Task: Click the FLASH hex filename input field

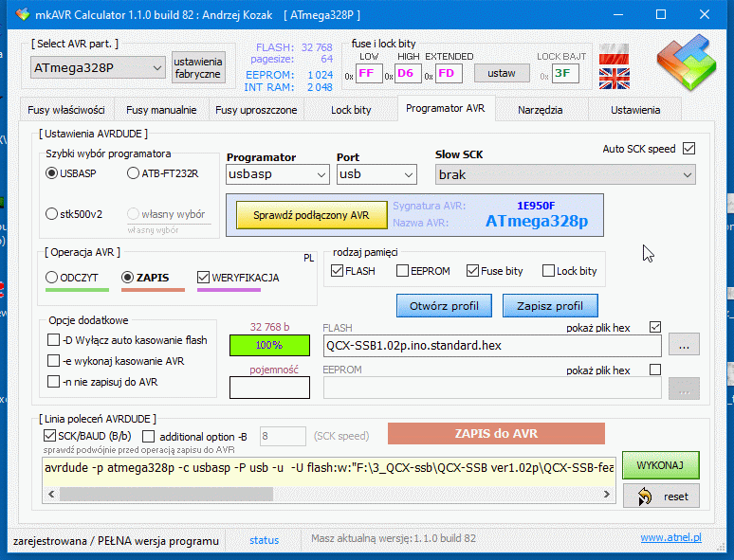Action: (491, 345)
